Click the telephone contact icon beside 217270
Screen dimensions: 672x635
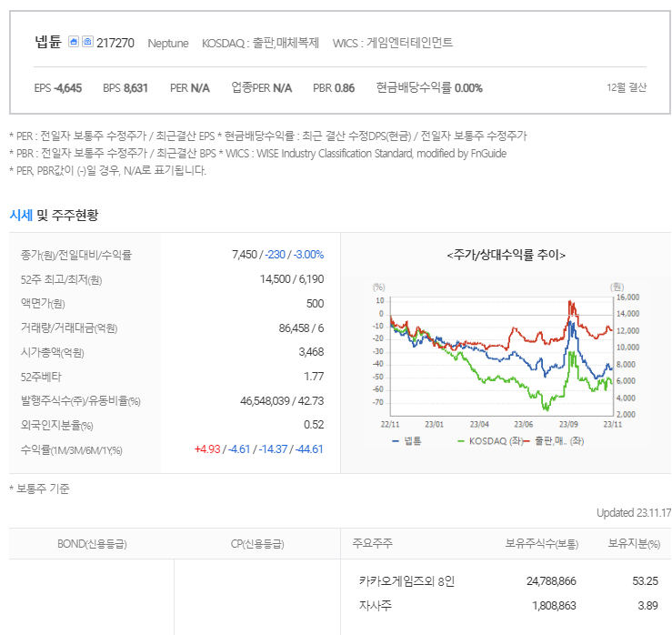[x=87, y=42]
